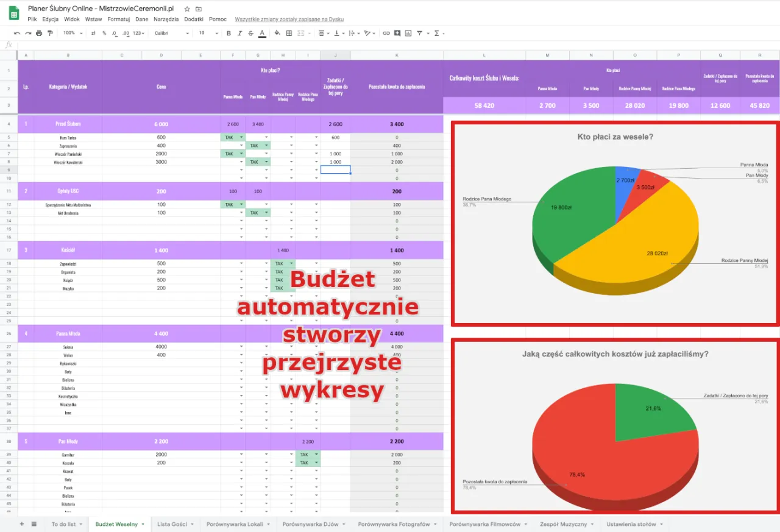
Task: Open the text color picker
Action: click(x=261, y=33)
